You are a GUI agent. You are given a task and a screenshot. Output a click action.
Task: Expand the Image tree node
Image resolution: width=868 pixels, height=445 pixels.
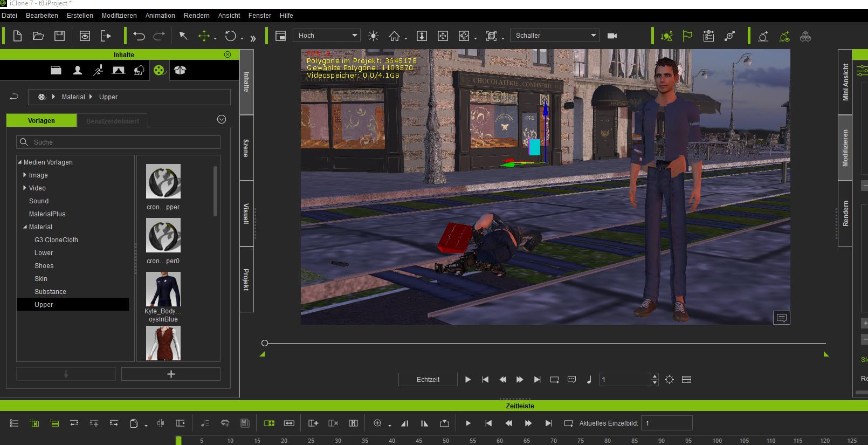click(25, 175)
